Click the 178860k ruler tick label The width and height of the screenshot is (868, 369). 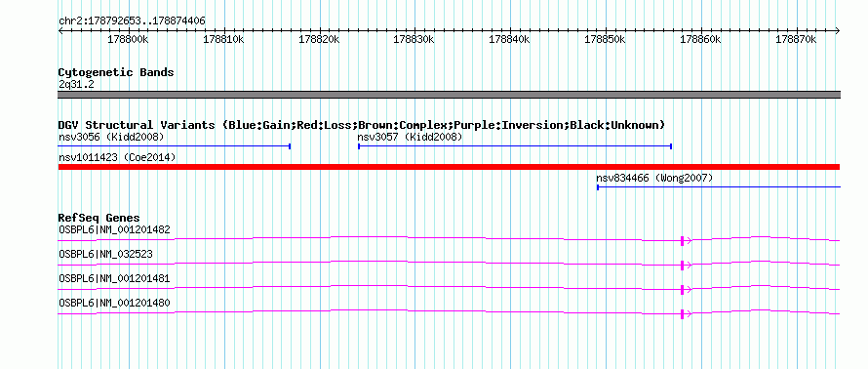tap(701, 40)
